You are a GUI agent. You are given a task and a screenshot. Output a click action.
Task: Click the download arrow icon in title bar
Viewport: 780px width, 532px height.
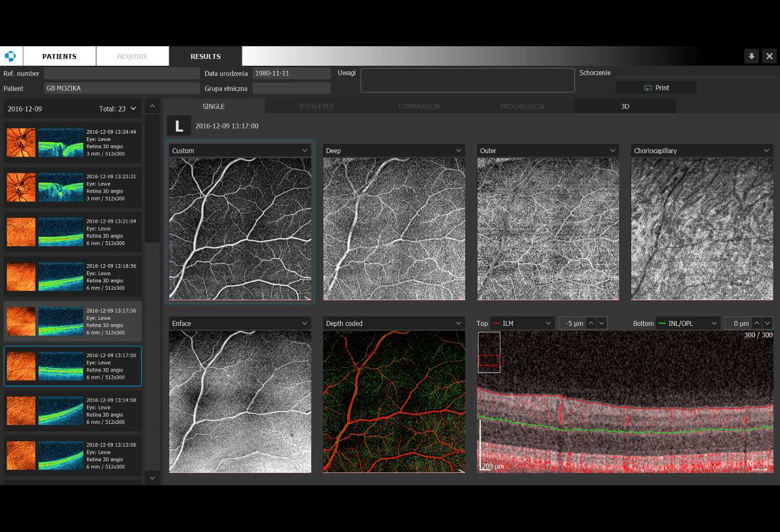tap(751, 56)
